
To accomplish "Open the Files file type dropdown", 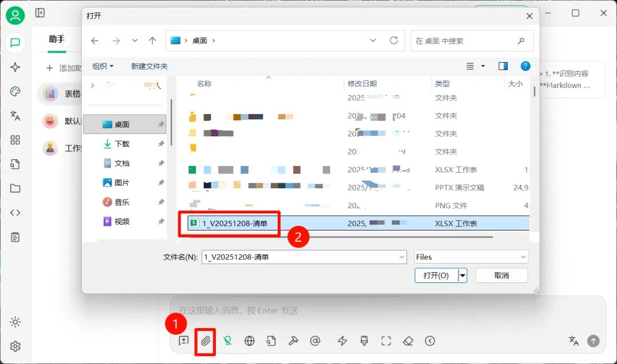I will pos(471,257).
